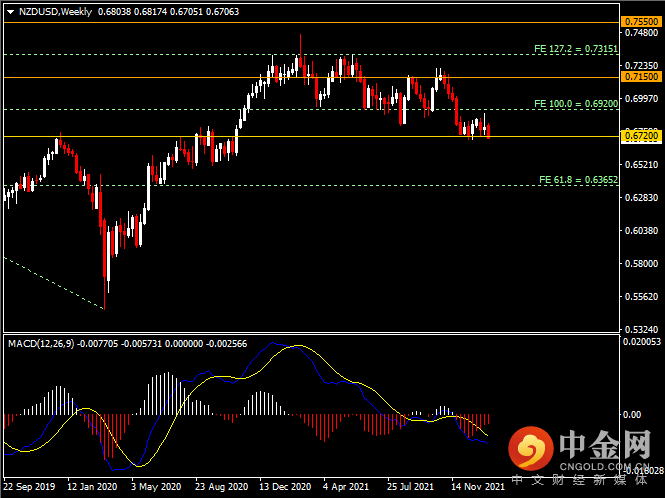Select the 0.020053 MACD scale value
This screenshot has height=498, width=665.
[x=642, y=342]
